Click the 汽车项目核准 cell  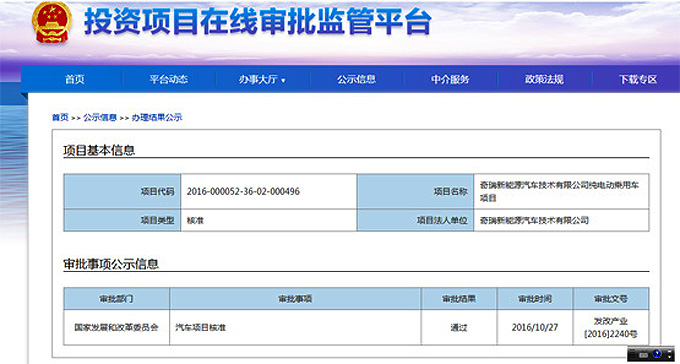point(295,328)
